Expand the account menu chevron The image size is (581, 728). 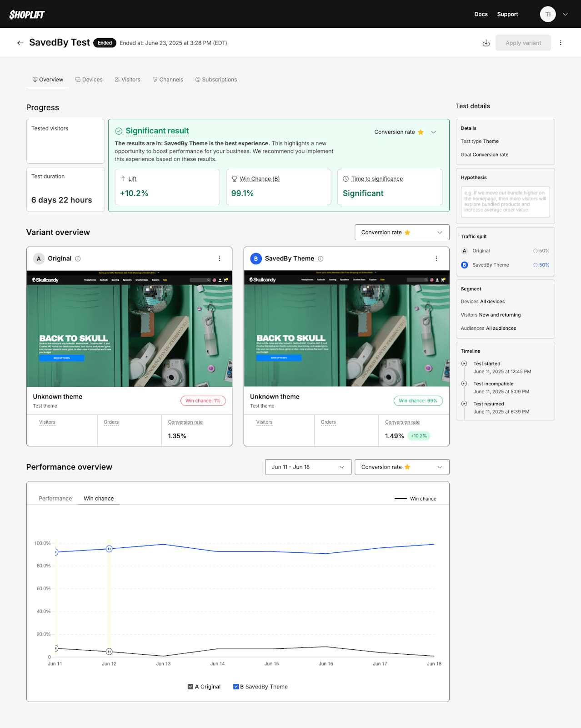566,14
